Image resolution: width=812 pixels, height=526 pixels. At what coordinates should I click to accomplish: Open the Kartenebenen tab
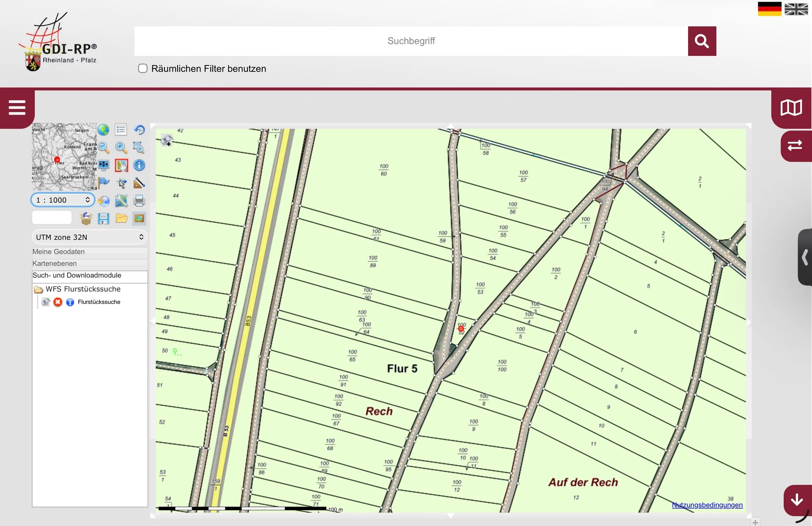click(90, 264)
